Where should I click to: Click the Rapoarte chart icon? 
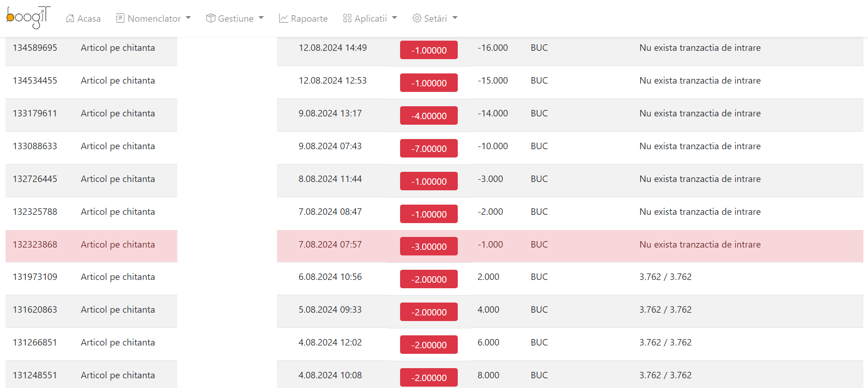click(x=284, y=18)
